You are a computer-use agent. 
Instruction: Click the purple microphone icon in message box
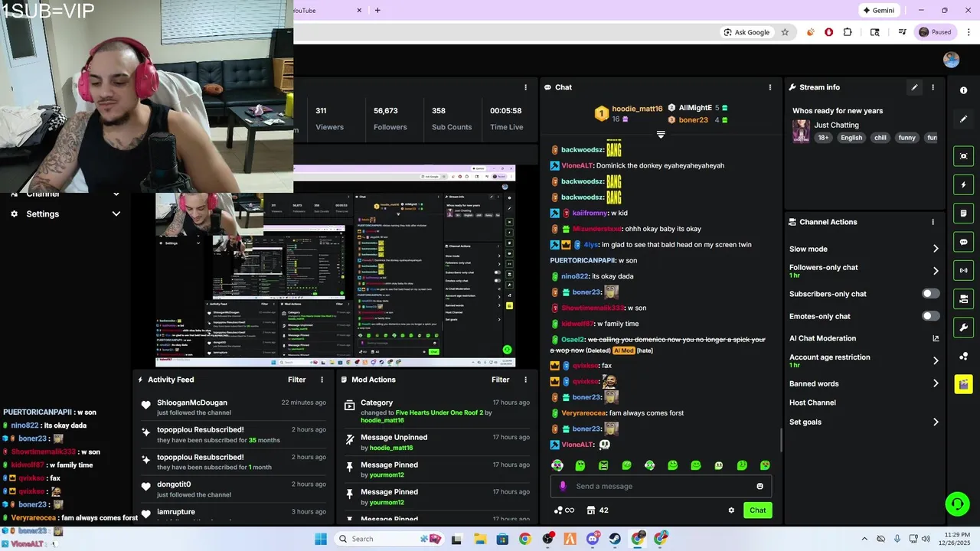(x=563, y=486)
